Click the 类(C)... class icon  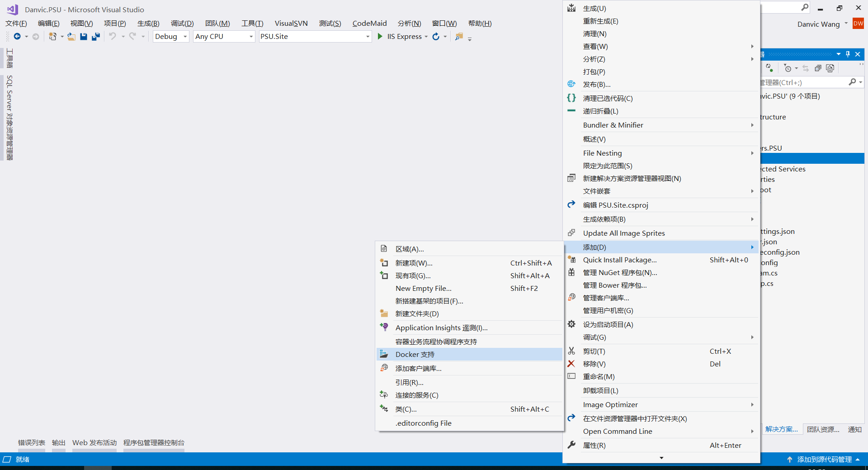384,408
